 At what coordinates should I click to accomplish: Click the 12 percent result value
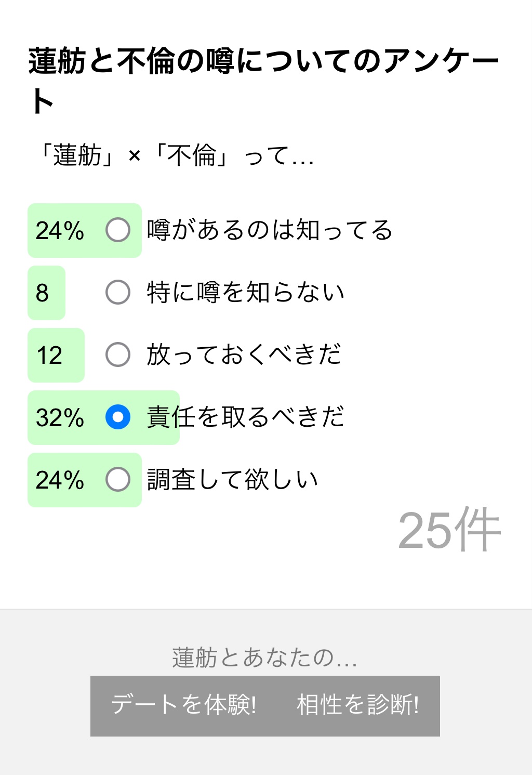click(x=49, y=356)
